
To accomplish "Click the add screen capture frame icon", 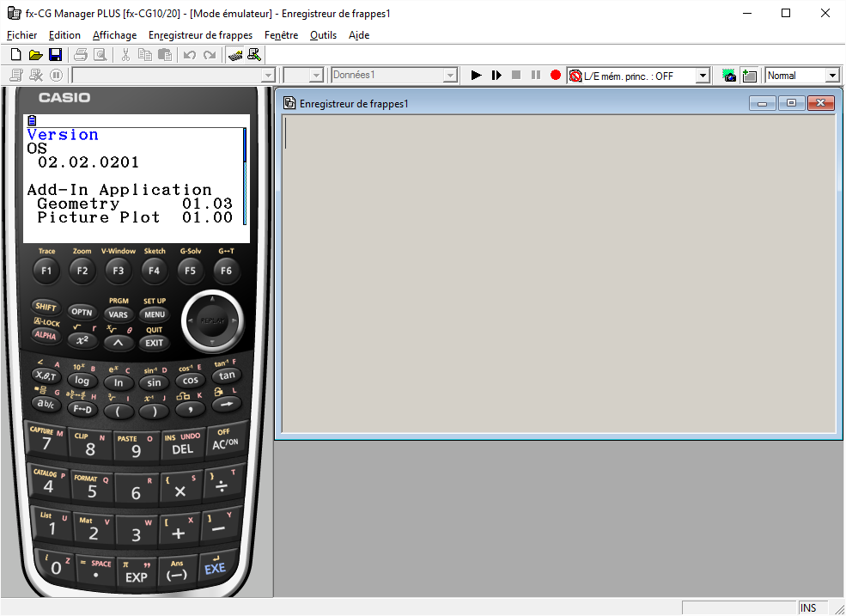I will tap(749, 75).
